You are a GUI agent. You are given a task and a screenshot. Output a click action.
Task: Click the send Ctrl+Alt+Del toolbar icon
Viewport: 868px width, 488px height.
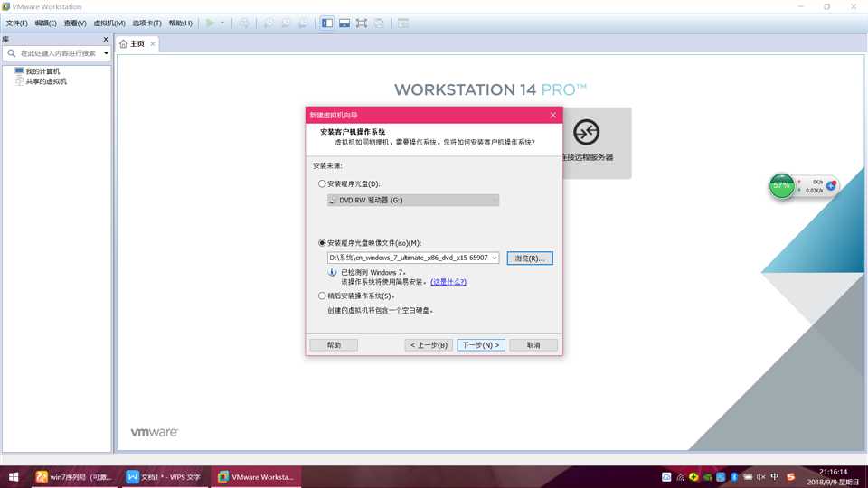(x=244, y=23)
